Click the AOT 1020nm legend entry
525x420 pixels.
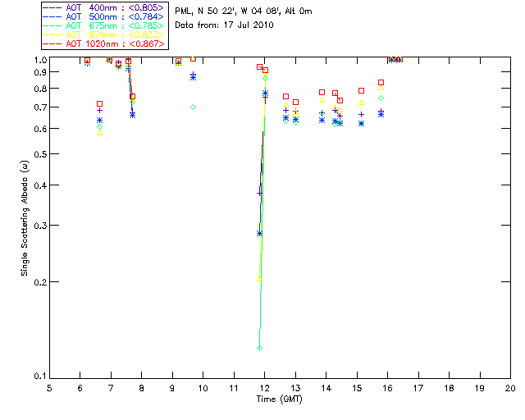click(x=103, y=43)
